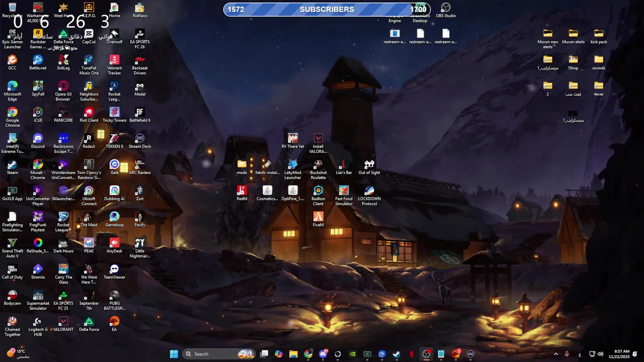Open the Discord desktop shortcut
The width and height of the screenshot is (644, 362).
tap(38, 141)
